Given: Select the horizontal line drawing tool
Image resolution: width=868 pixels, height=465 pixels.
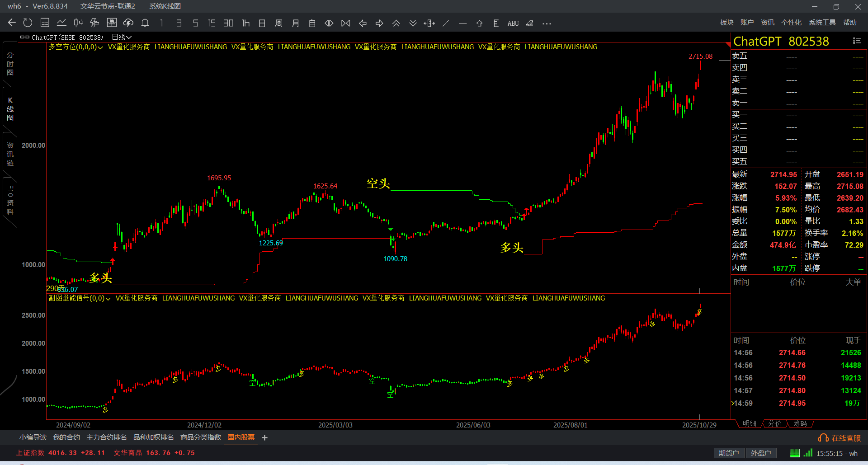Looking at the screenshot, I should click(x=462, y=23).
